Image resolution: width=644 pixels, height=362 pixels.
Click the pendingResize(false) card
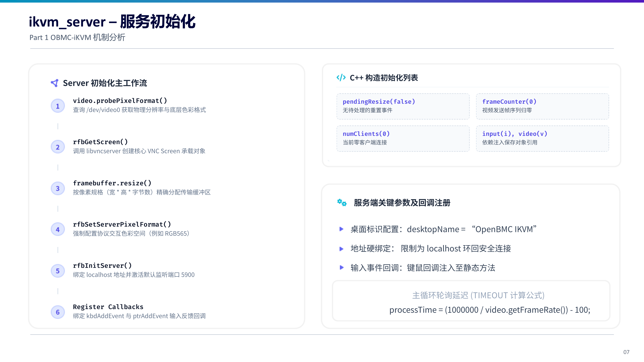tap(403, 106)
